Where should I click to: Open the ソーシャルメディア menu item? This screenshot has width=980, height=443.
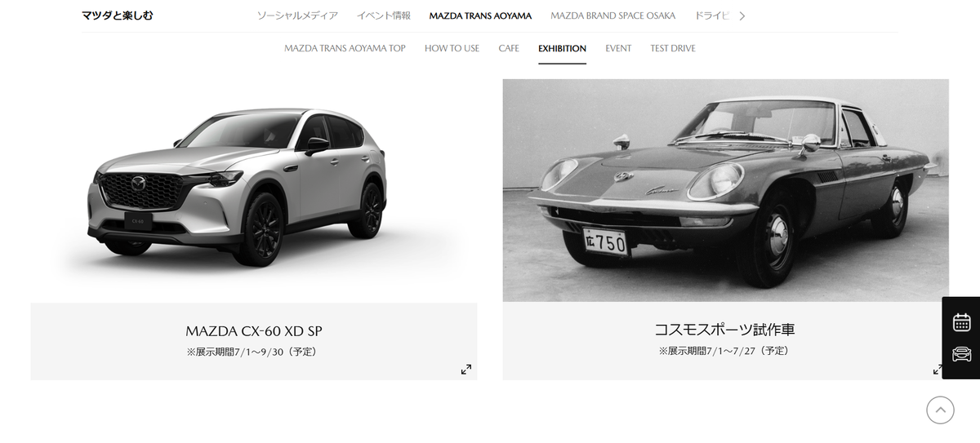[297, 16]
